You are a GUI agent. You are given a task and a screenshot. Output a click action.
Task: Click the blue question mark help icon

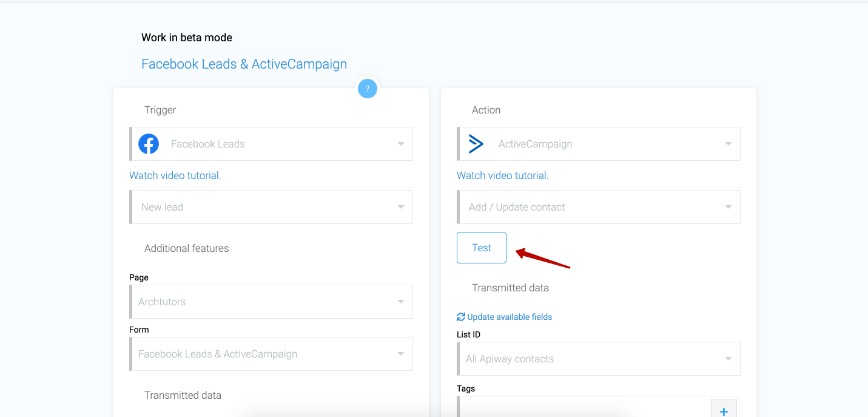tap(368, 89)
